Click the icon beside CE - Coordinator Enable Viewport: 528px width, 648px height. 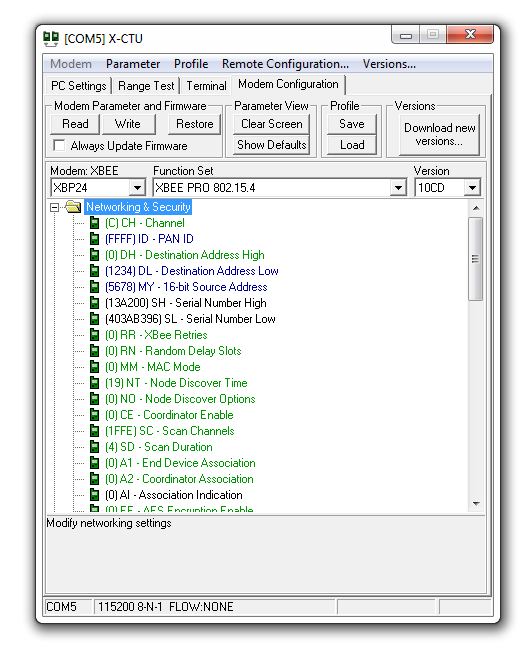[x=95, y=415]
